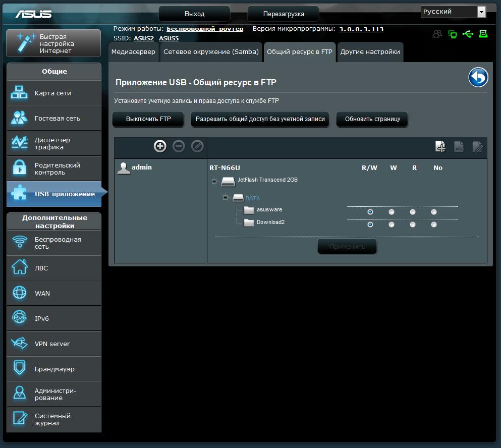Select the admin user account

click(x=135, y=168)
